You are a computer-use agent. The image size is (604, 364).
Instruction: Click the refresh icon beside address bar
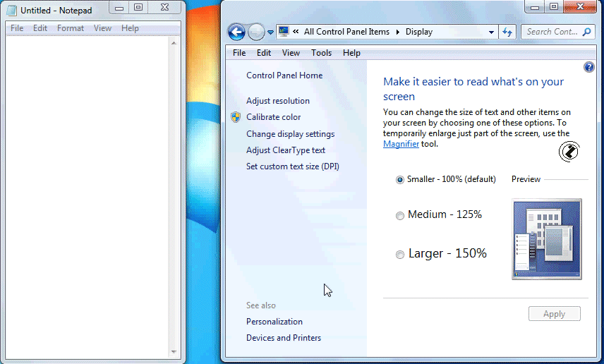coord(507,32)
